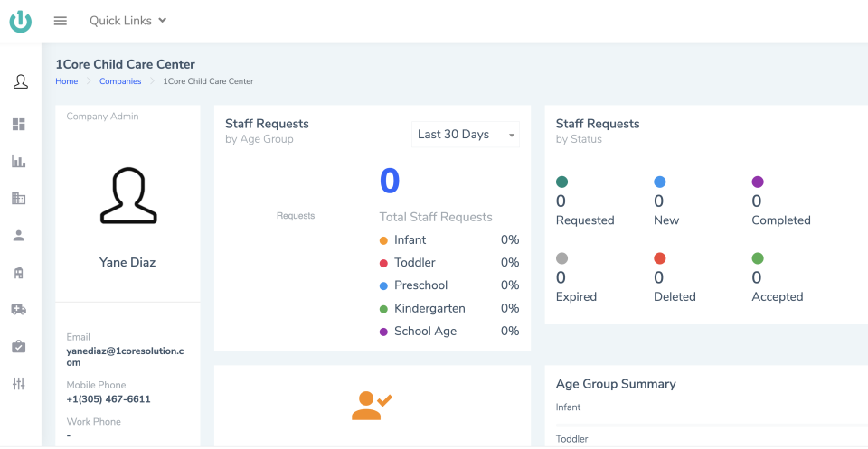Open the companies building sidebar icon
The height and width of the screenshot is (449, 868).
pos(19,199)
